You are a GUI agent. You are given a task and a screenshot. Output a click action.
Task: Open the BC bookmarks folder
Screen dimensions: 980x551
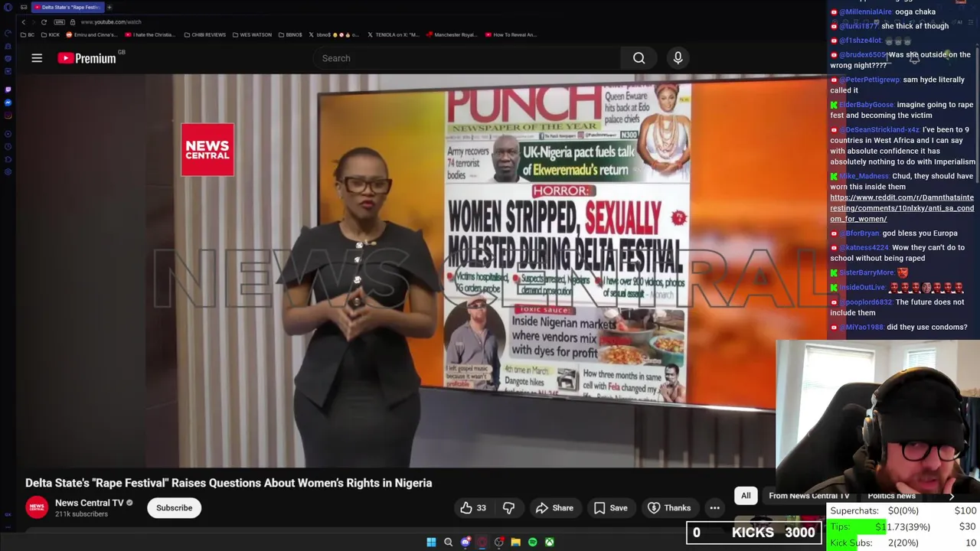pos(28,34)
